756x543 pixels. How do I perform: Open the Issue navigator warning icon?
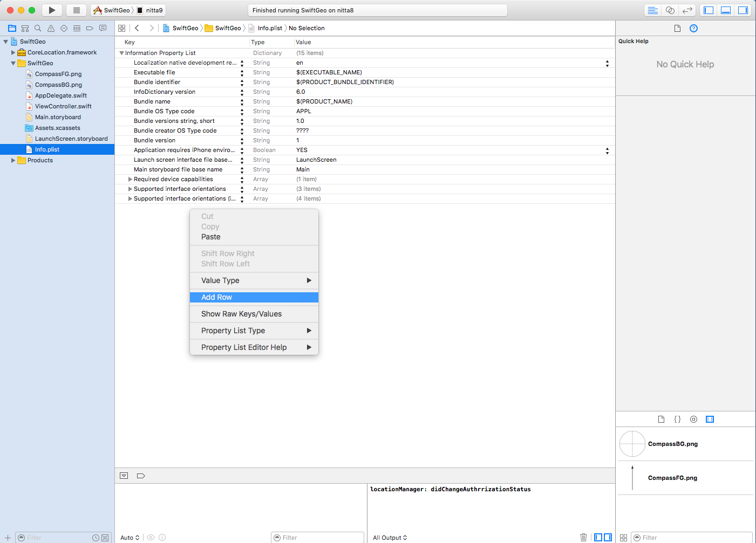(51, 28)
